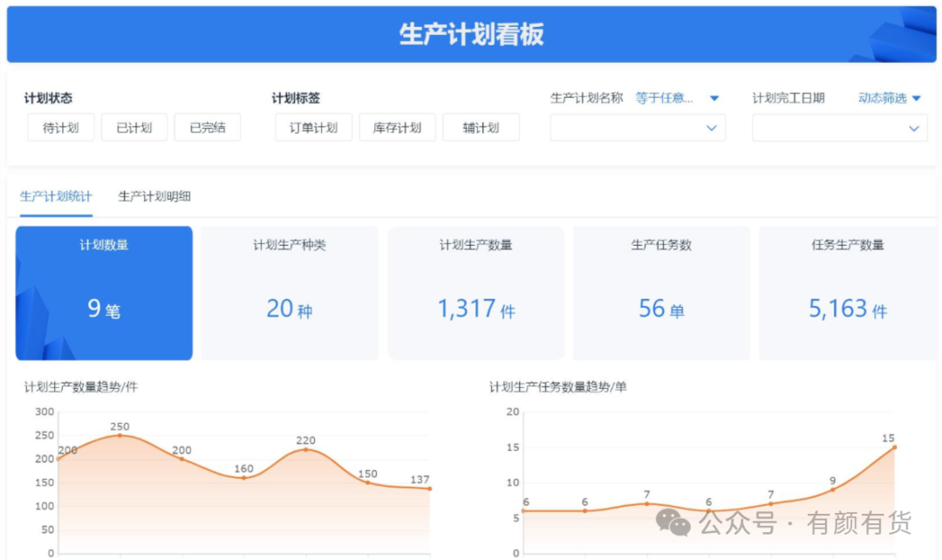Select the 库存计划 tag filter
The height and width of the screenshot is (560, 942).
coord(397,127)
